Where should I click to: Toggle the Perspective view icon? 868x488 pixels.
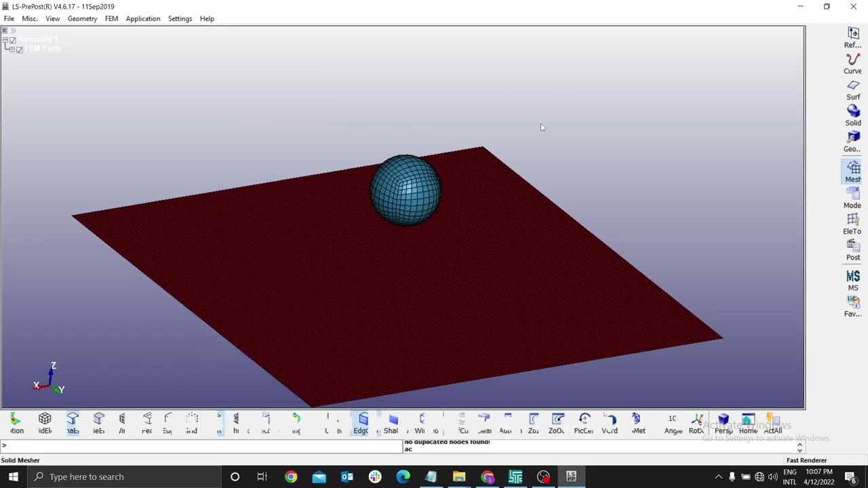724,424
